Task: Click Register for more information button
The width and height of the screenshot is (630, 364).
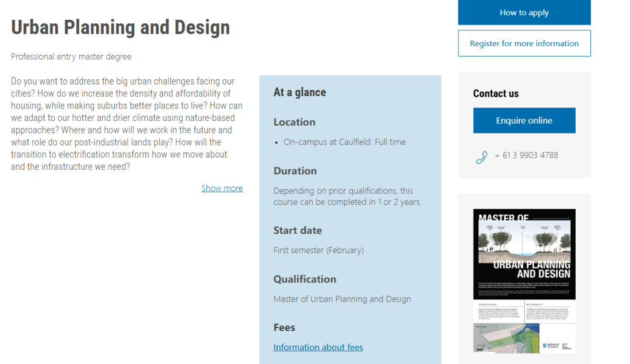Action: (x=524, y=43)
